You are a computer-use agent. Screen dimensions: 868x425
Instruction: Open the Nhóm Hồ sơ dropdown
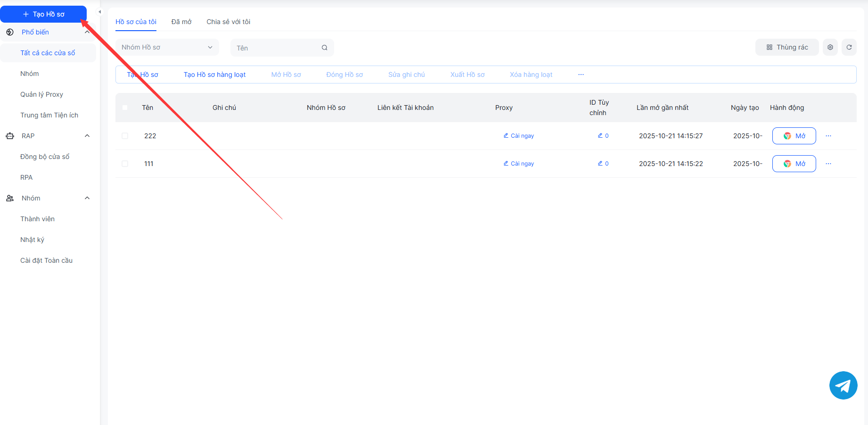pyautogui.click(x=167, y=47)
